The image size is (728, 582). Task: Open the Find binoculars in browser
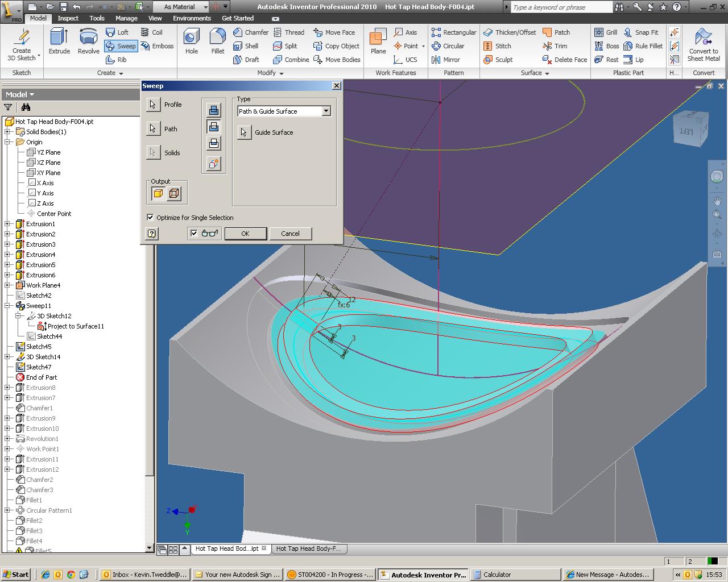tap(26, 107)
